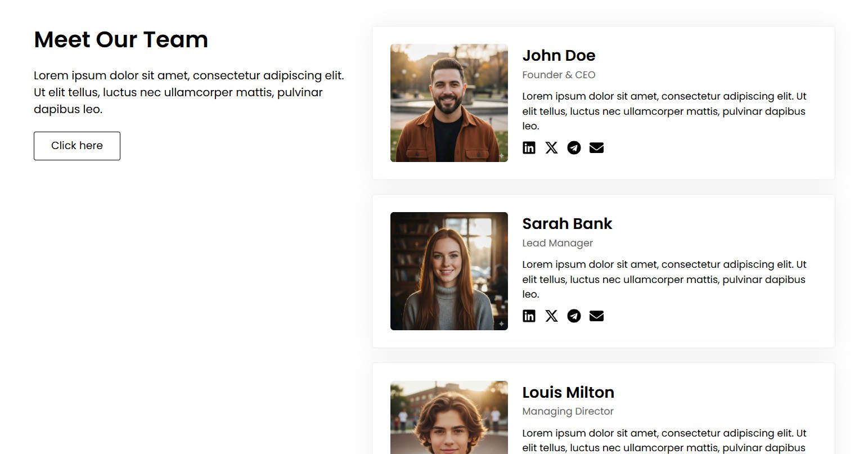This screenshot has height=454, width=868.
Task: Open John Doe's Telegram icon
Action: point(574,148)
